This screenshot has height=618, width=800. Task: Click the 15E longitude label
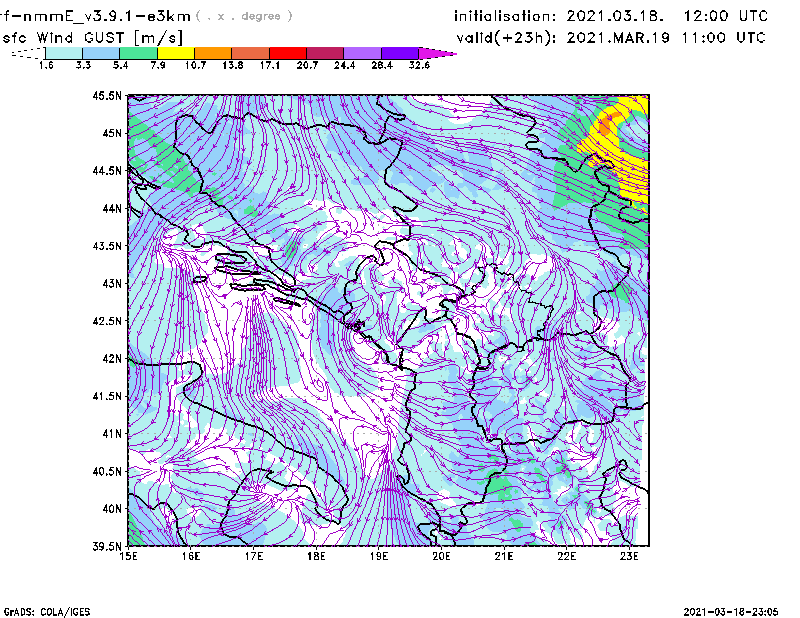pyautogui.click(x=128, y=556)
